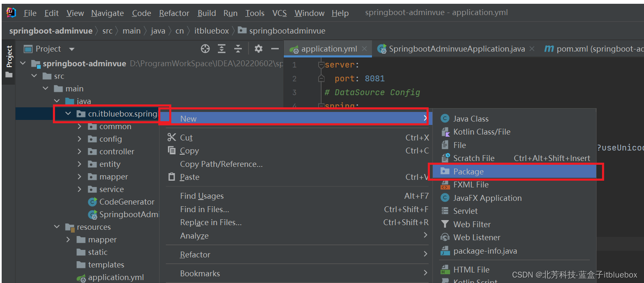Collapse the java folder node
This screenshot has height=283, width=644.
pos(57,101)
